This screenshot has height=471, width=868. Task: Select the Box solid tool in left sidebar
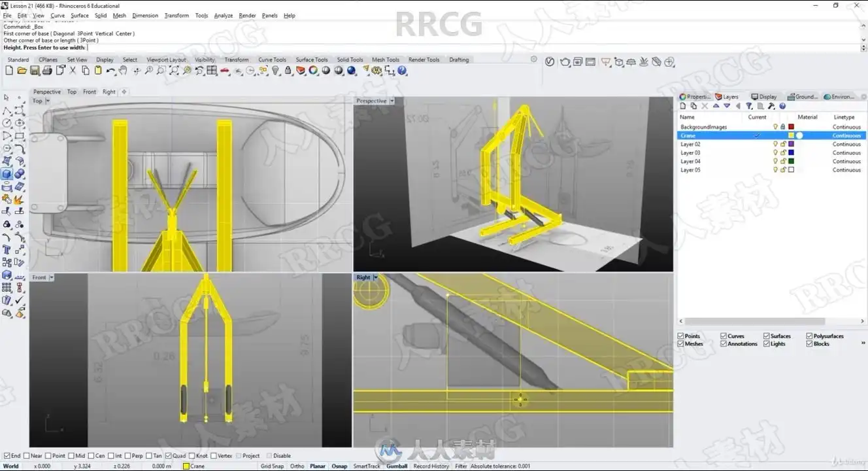[7, 174]
